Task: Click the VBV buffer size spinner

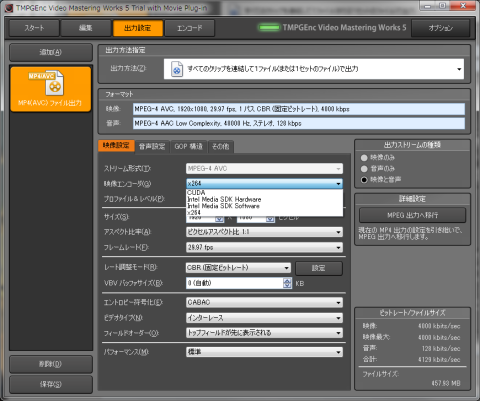Action: coord(287,283)
